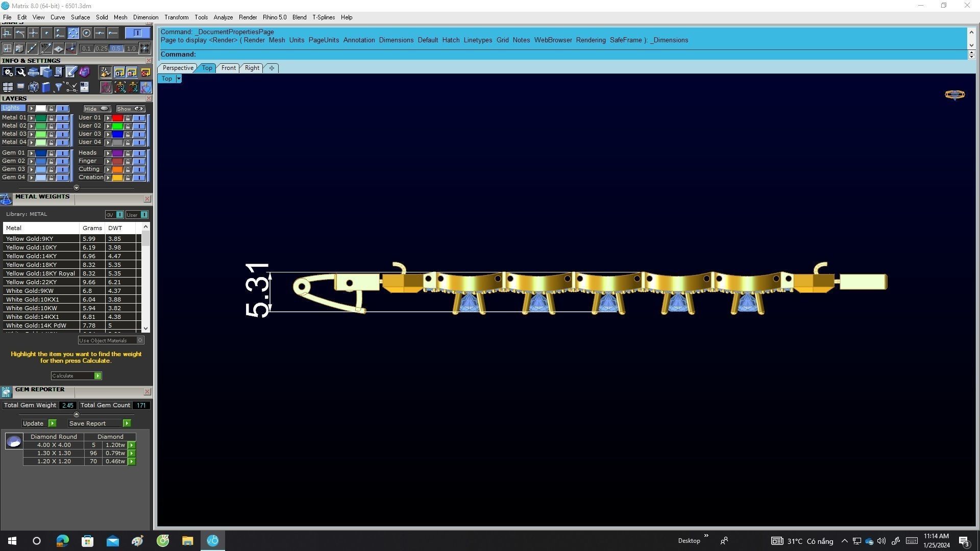Click the funnel filter icon
The image size is (980, 551).
58,87
